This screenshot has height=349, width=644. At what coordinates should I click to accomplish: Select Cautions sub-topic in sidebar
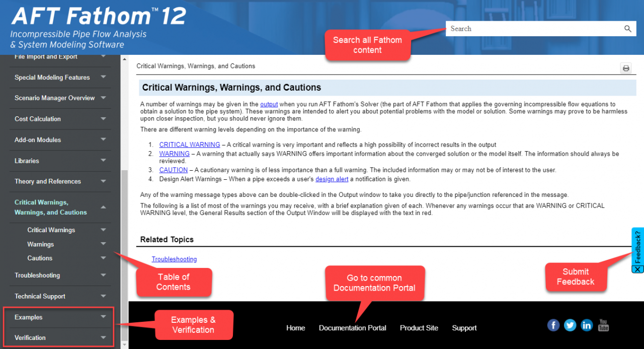click(40, 258)
